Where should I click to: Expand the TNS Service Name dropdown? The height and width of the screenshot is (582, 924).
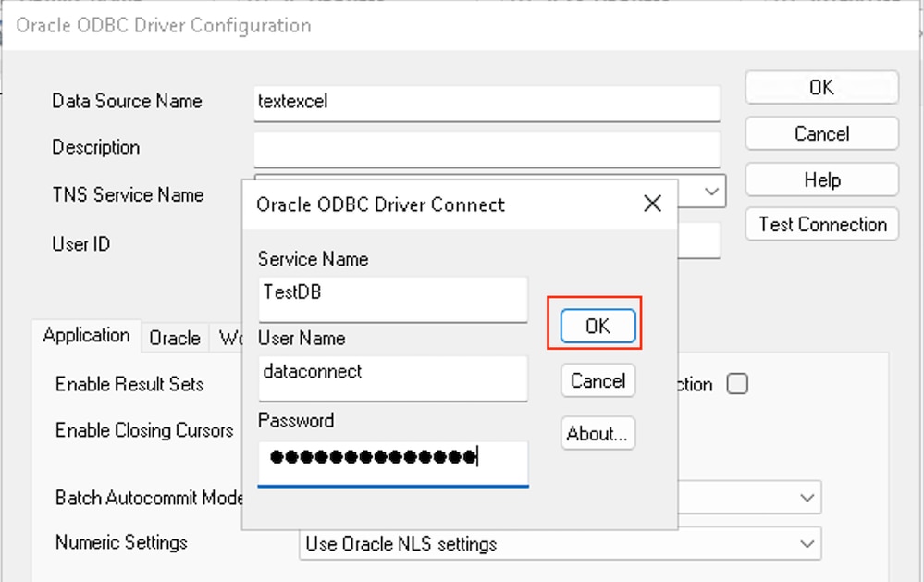tap(711, 191)
